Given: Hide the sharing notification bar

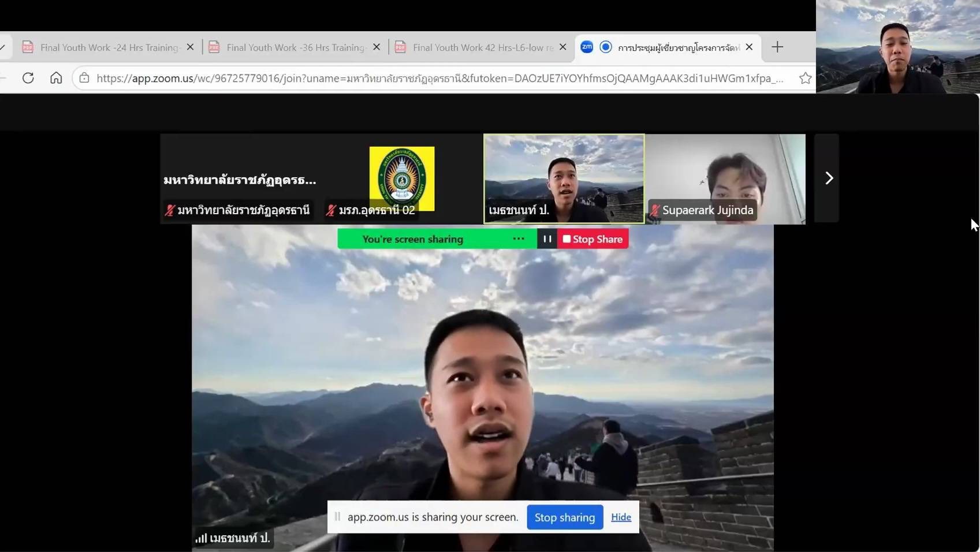Looking at the screenshot, I should pos(621,517).
